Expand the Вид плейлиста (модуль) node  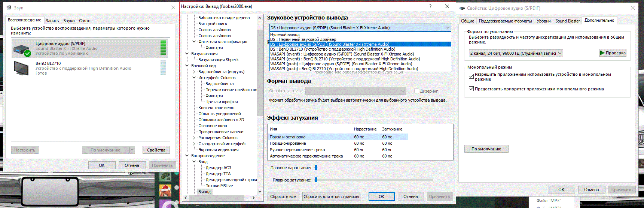pos(194,72)
